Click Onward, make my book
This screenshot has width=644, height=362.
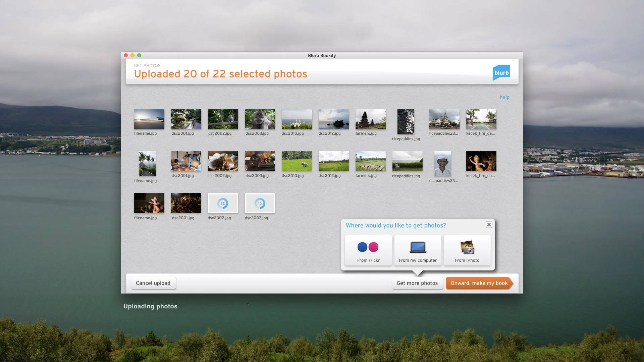pyautogui.click(x=479, y=283)
